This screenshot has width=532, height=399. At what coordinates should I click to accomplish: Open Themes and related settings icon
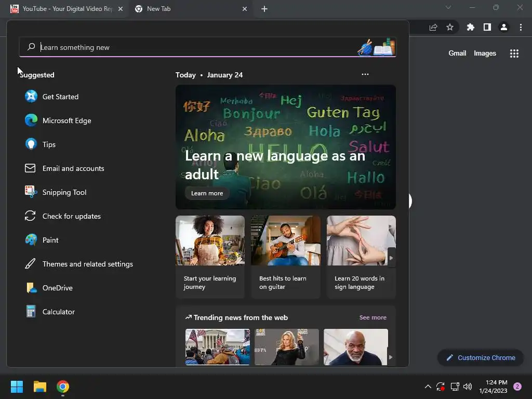(30, 264)
